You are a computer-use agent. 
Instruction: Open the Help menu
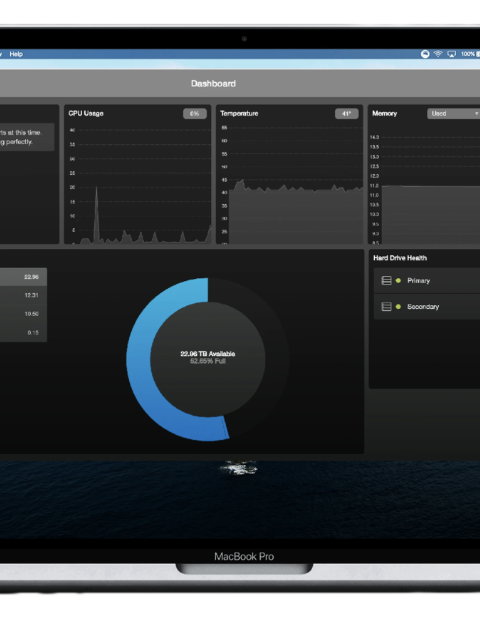point(16,54)
